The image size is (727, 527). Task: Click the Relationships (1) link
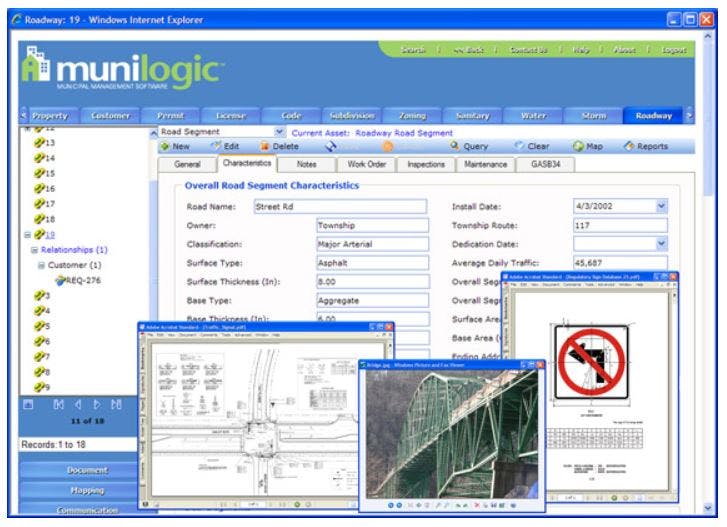pyautogui.click(x=74, y=250)
